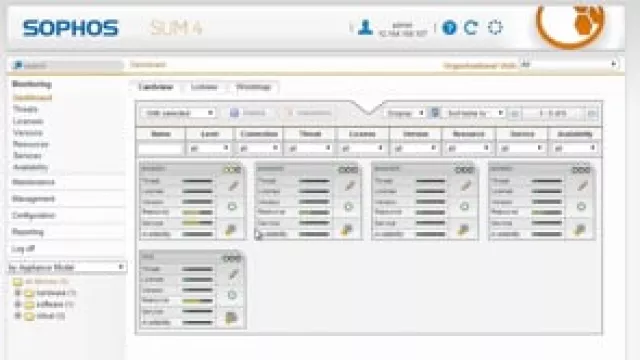Open the 'by Appliance Model' dropdown in sidebar
This screenshot has height=360, width=640.
pyautogui.click(x=67, y=267)
